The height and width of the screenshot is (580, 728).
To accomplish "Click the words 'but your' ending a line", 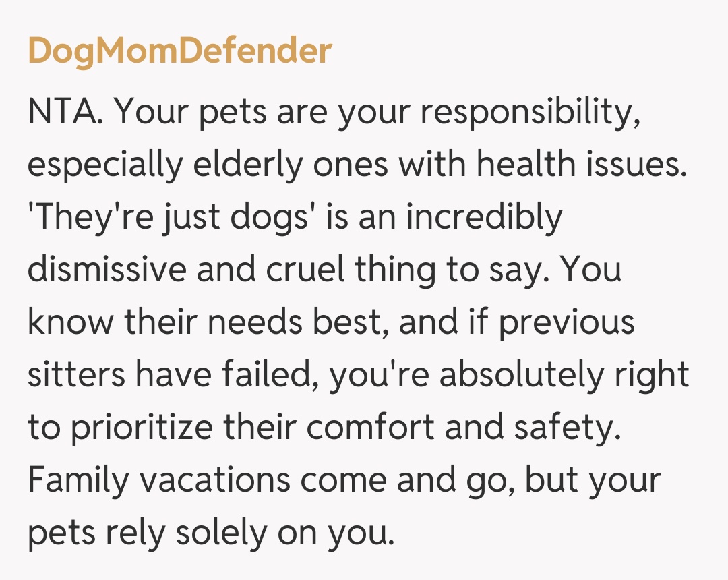I will 594,480.
